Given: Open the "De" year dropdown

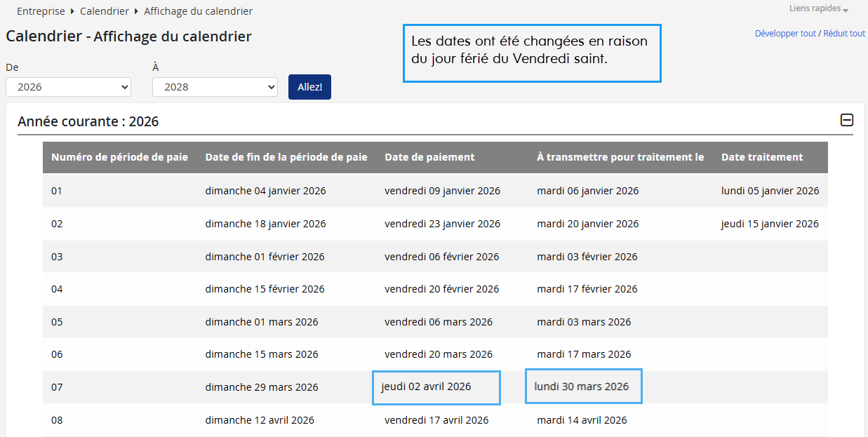Looking at the screenshot, I should coord(68,87).
